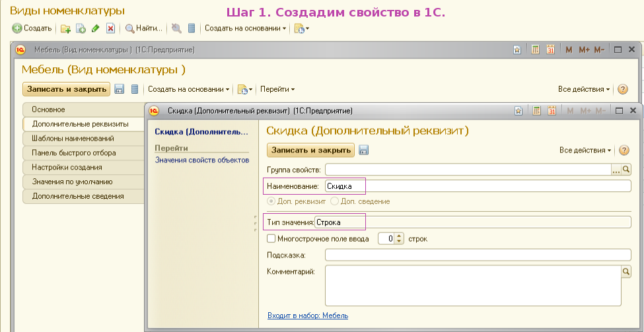The height and width of the screenshot is (332, 644).
Task: Click the save icon in Скидка dialog
Action: coord(363,150)
